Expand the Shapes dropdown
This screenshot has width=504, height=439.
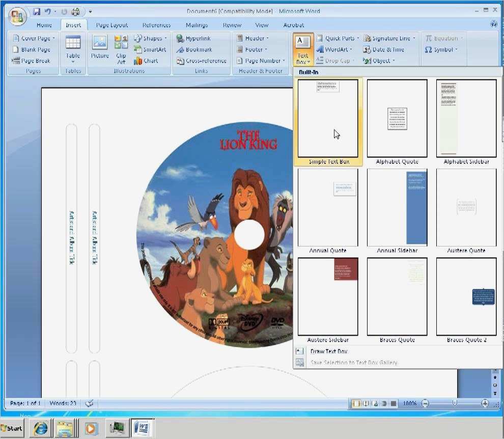pos(151,39)
